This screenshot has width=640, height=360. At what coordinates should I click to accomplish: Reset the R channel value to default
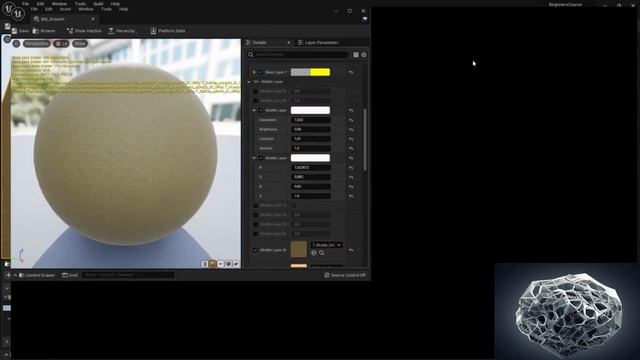351,168
